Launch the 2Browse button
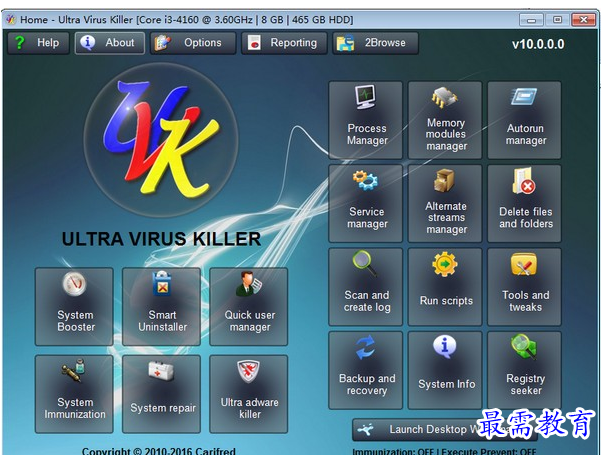This screenshot has width=601, height=455. click(375, 43)
